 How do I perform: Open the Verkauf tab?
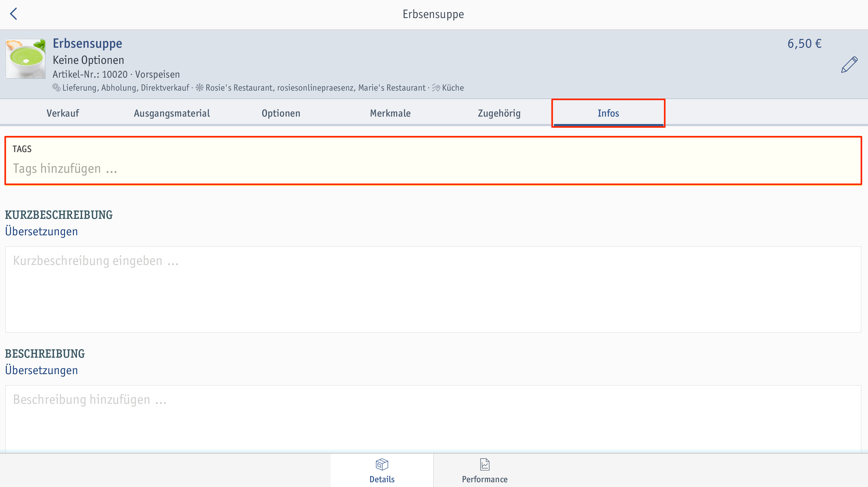(x=63, y=113)
